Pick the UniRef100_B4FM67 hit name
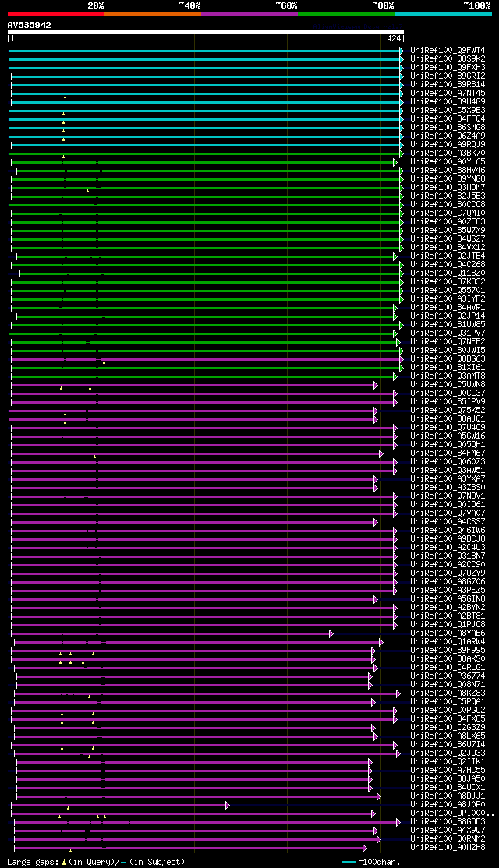 tap(448, 453)
